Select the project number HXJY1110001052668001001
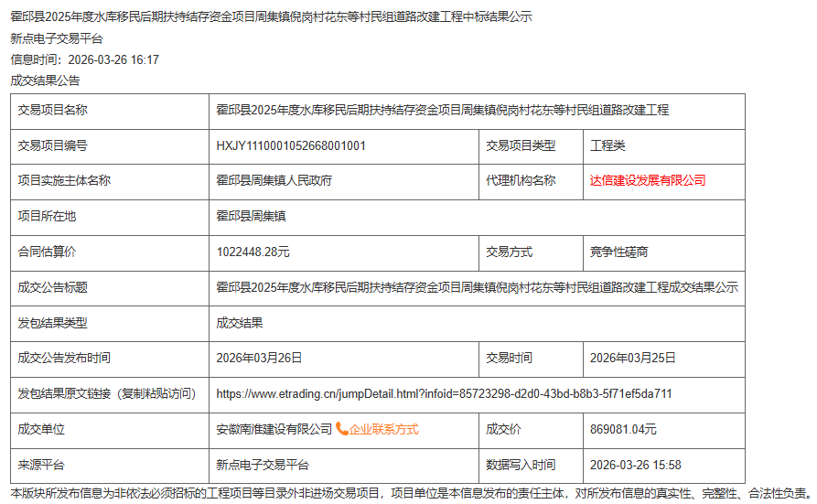Screen dimensions: 817x504 pyautogui.click(x=291, y=145)
